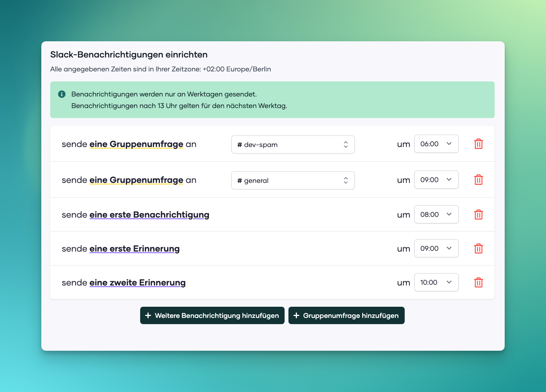Click Gruppenumfrage hinzufügen button
The image size is (546, 392).
pos(346,316)
